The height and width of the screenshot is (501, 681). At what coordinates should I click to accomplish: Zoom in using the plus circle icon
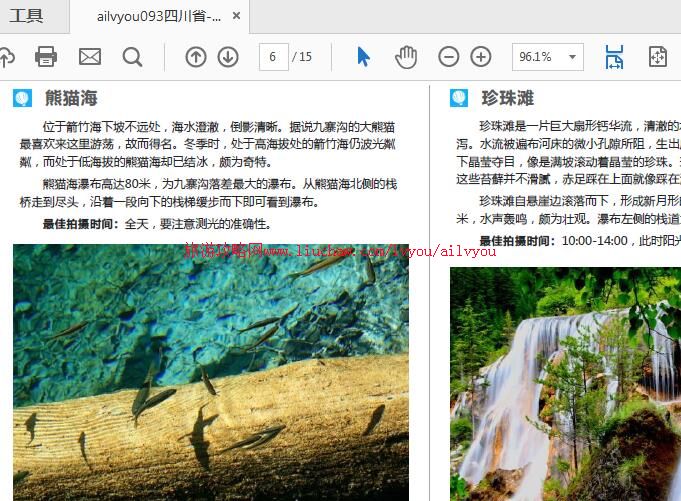tap(481, 57)
